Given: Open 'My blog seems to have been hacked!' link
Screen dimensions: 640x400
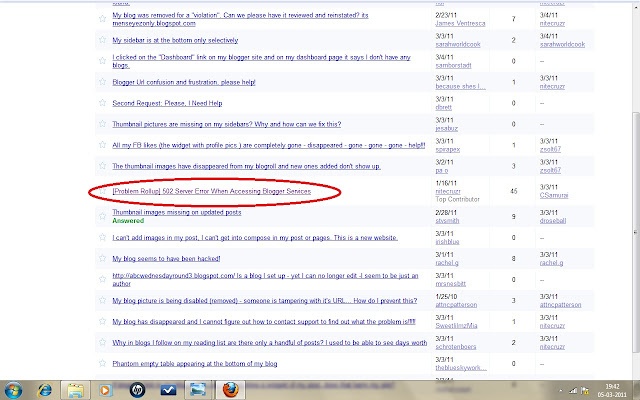Looking at the screenshot, I should point(166,258).
